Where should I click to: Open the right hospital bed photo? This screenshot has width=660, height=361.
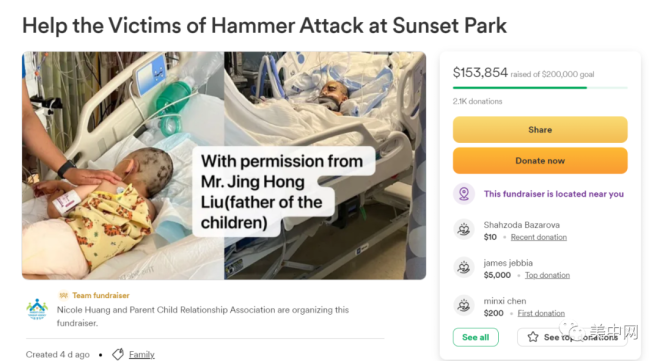click(325, 165)
